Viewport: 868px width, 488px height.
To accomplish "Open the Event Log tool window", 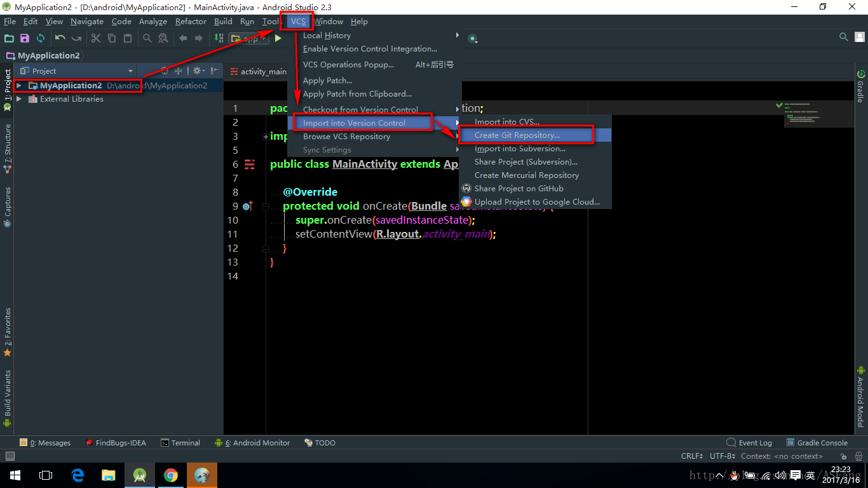I will click(749, 443).
